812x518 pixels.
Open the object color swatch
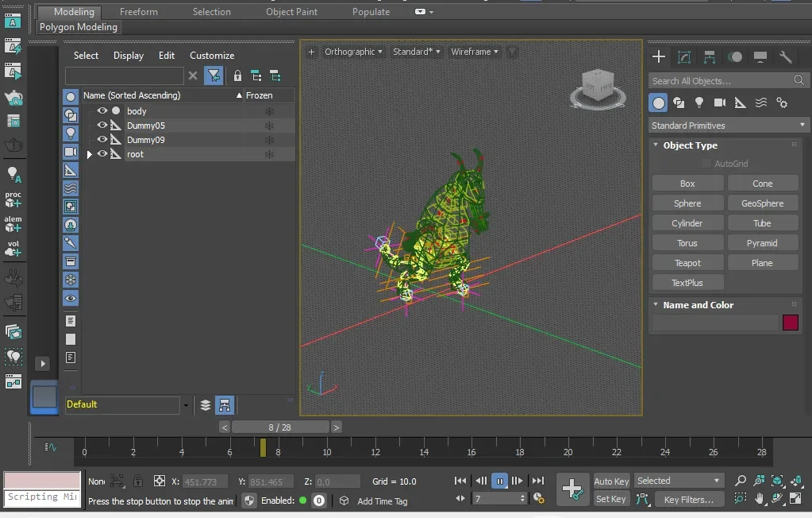point(791,323)
